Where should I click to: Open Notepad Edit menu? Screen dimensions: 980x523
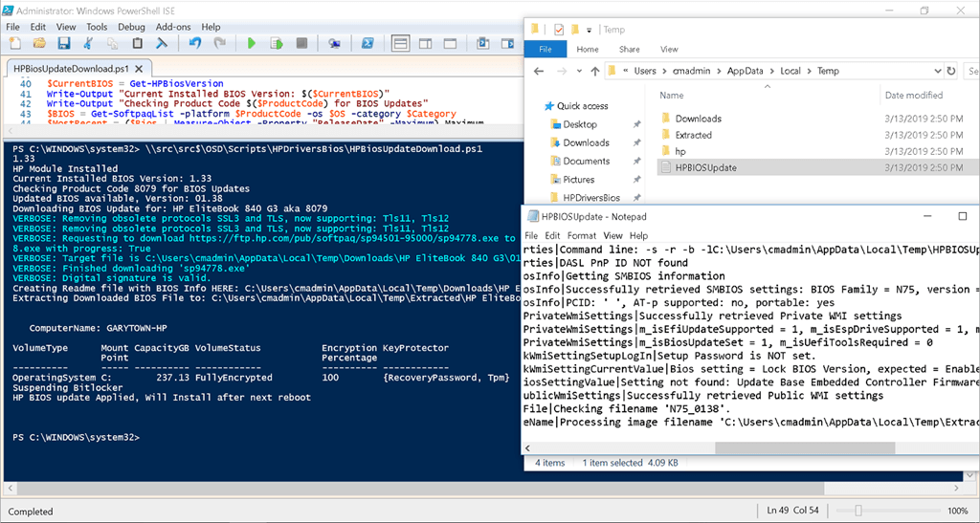pyautogui.click(x=552, y=236)
